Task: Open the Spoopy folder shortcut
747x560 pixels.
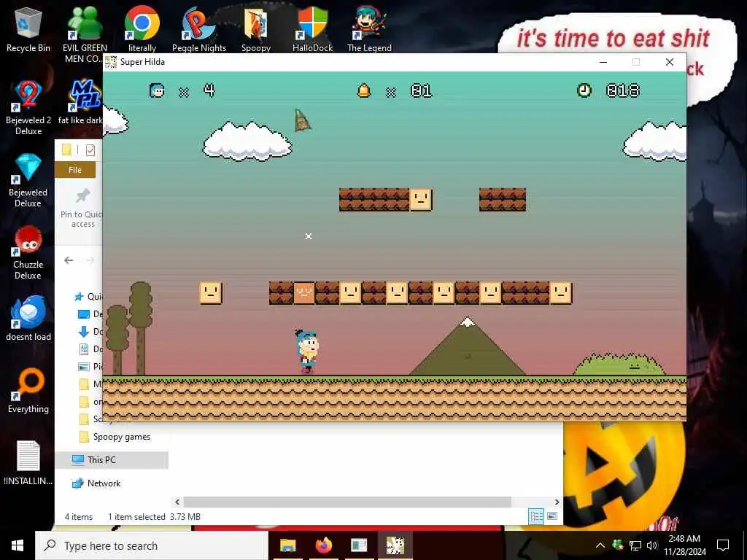Action: (x=256, y=29)
